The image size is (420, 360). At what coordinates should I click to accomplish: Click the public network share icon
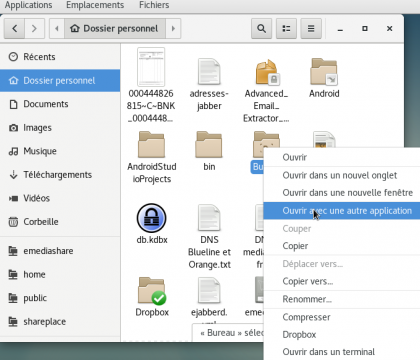[13, 298]
